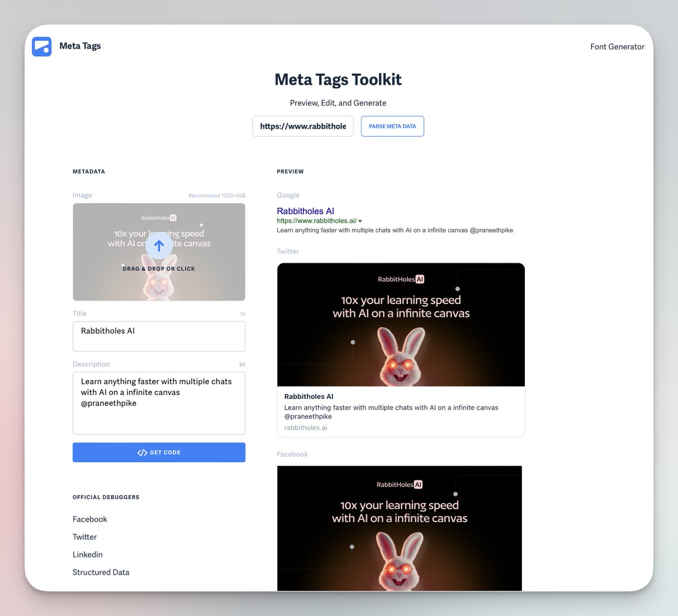Click the 'Preview, Edit, and Generate' subtitle
Viewport: 678px width, 616px height.
coord(338,103)
